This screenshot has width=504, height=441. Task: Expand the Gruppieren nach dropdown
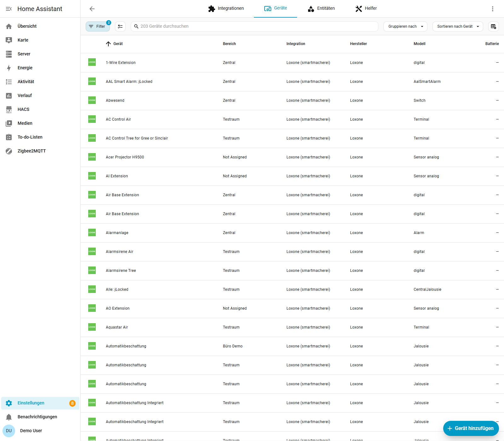point(405,26)
